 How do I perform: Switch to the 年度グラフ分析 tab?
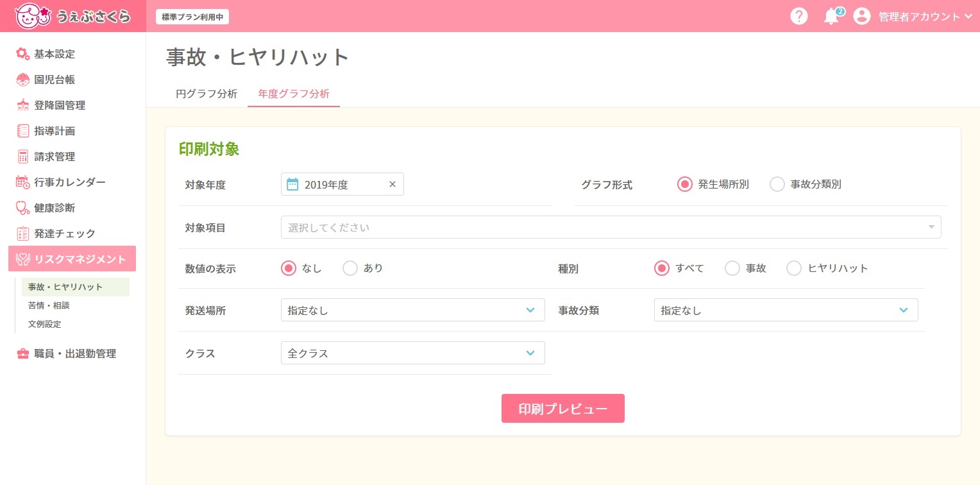pos(294,94)
